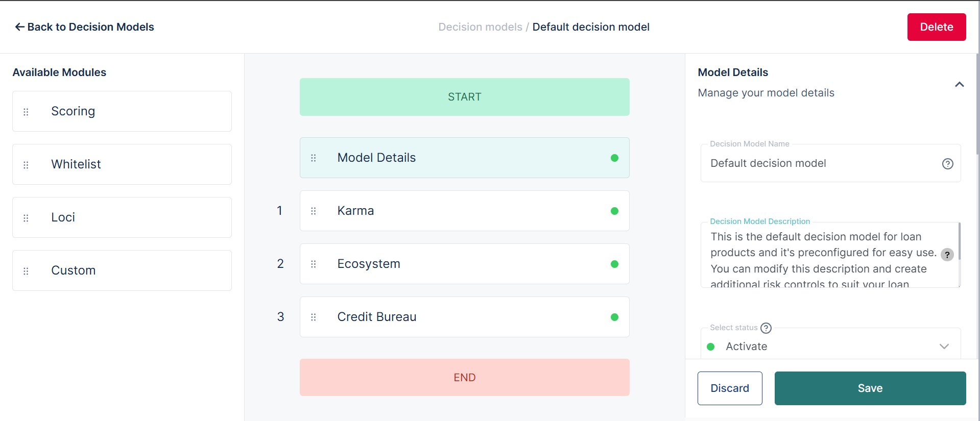980x421 pixels.
Task: Click help icon in Decision Model Name field
Action: coord(947,164)
